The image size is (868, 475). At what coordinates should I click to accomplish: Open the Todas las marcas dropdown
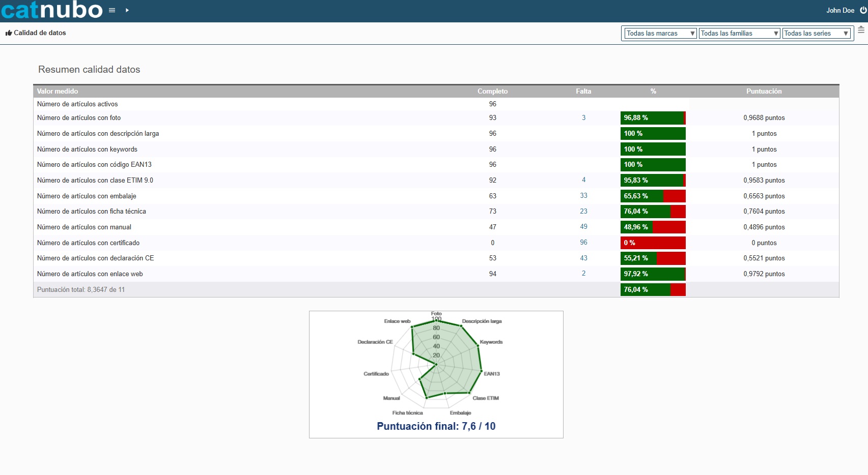click(660, 34)
